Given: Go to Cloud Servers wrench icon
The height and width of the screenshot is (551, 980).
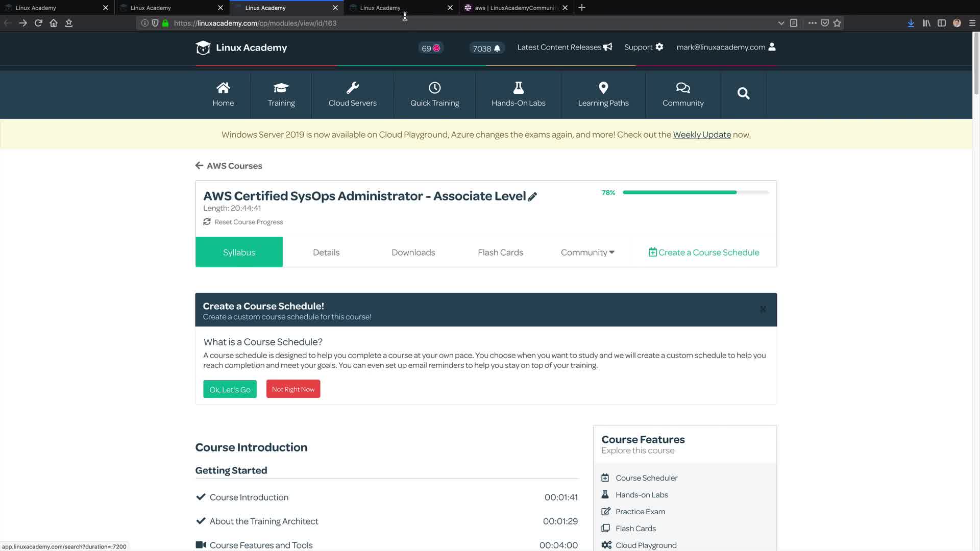Looking at the screenshot, I should 352,88.
